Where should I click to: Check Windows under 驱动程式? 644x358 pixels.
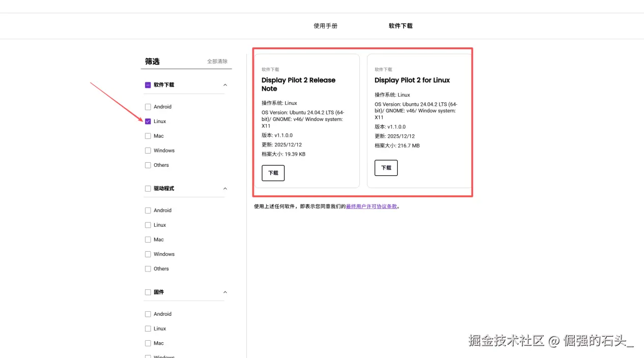click(148, 254)
